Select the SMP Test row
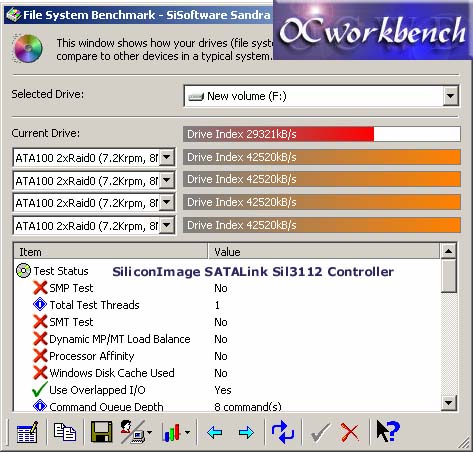Image resolution: width=473 pixels, height=452 pixels. (227, 288)
